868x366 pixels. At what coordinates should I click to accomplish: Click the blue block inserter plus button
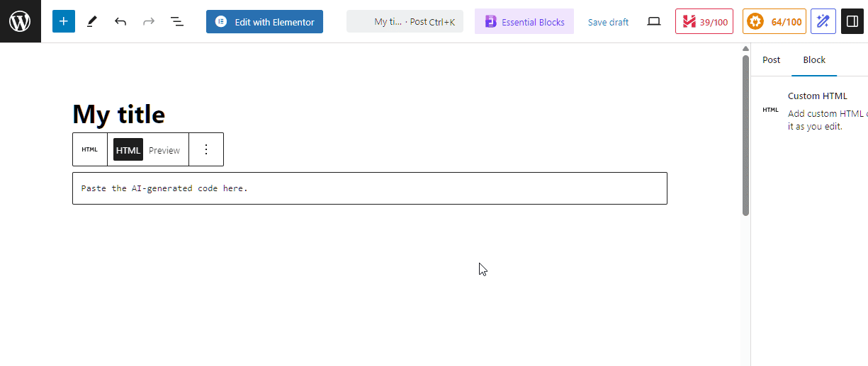63,21
